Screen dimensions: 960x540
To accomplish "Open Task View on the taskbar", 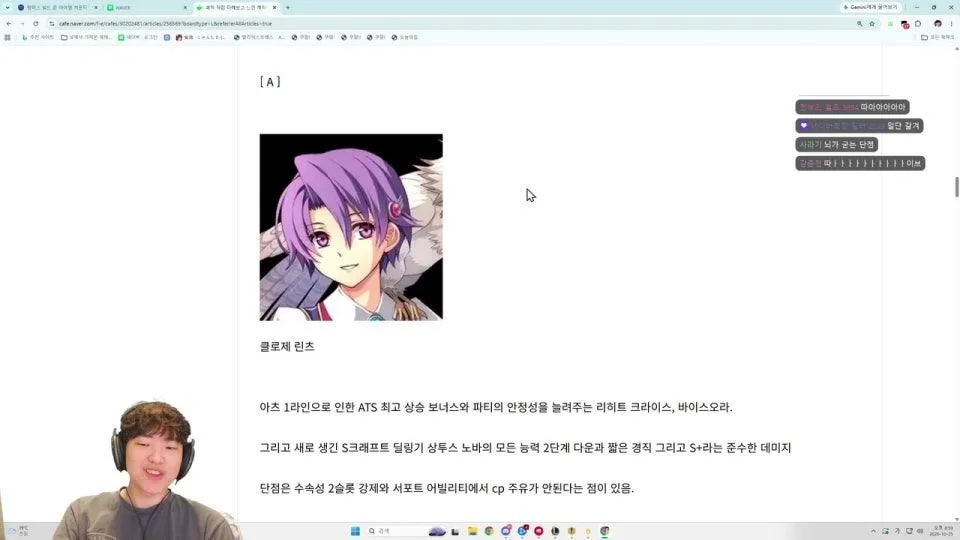I will tap(455, 531).
